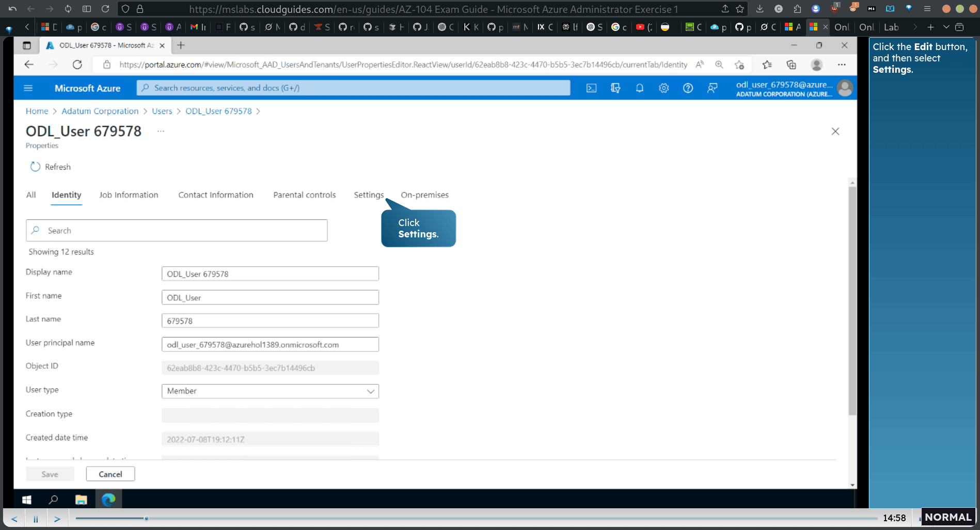Viewport: 980px width, 530px height.
Task: Click the Display name field
Action: point(270,274)
